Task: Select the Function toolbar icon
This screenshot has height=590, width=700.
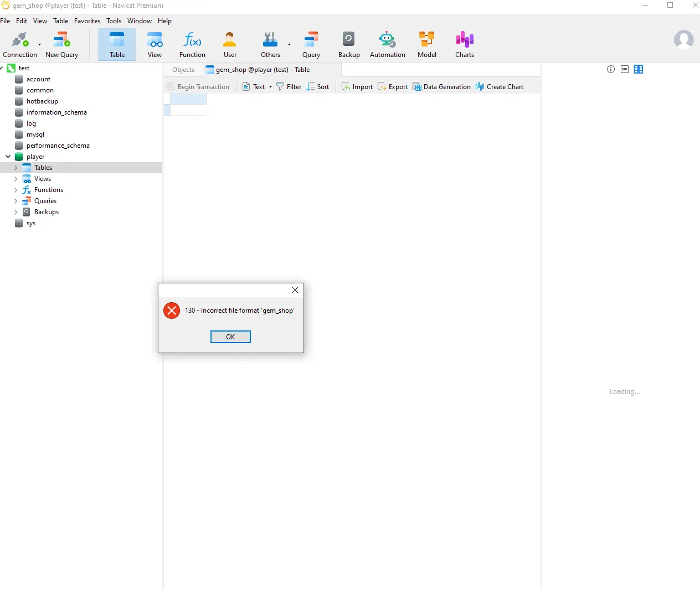Action: pos(192,44)
